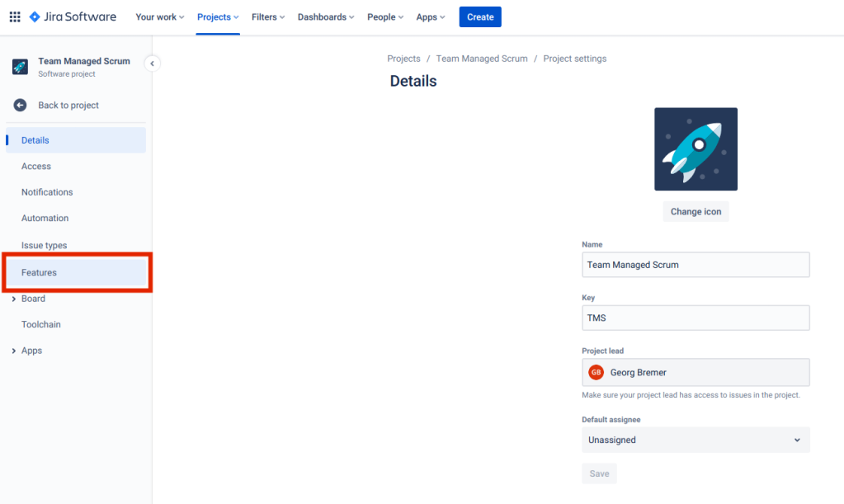The height and width of the screenshot is (504, 844).
Task: Collapse the sidebar with the chevron button
Action: coord(153,64)
